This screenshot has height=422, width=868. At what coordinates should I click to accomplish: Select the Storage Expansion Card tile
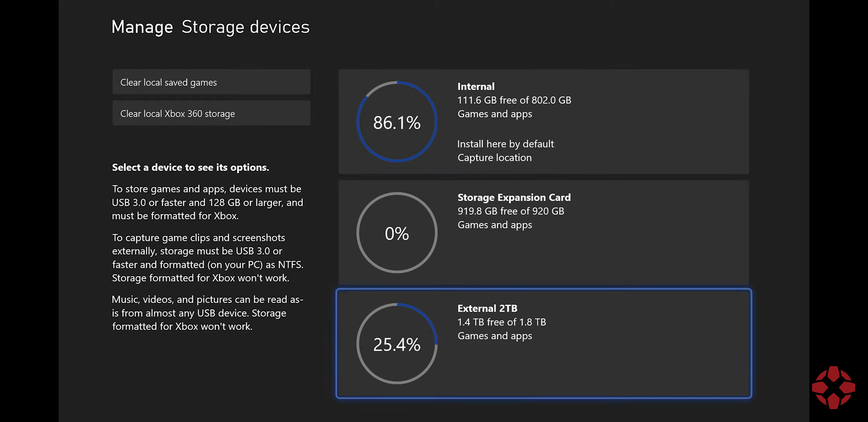coord(543,232)
